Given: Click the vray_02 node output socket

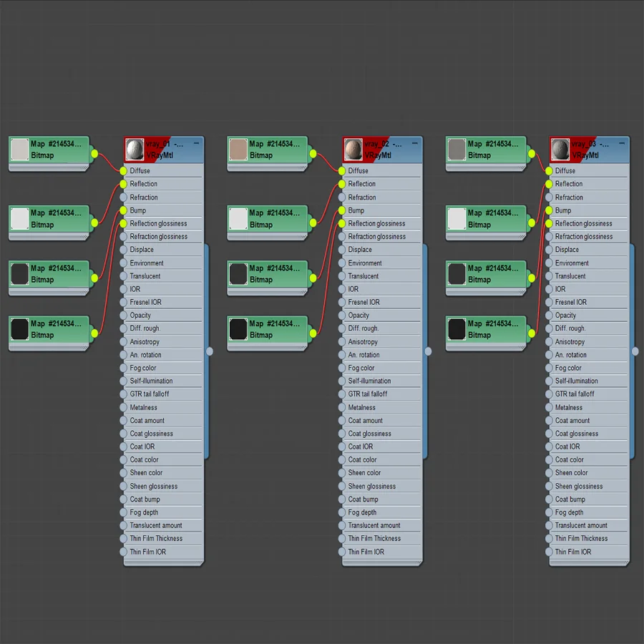Looking at the screenshot, I should [428, 351].
